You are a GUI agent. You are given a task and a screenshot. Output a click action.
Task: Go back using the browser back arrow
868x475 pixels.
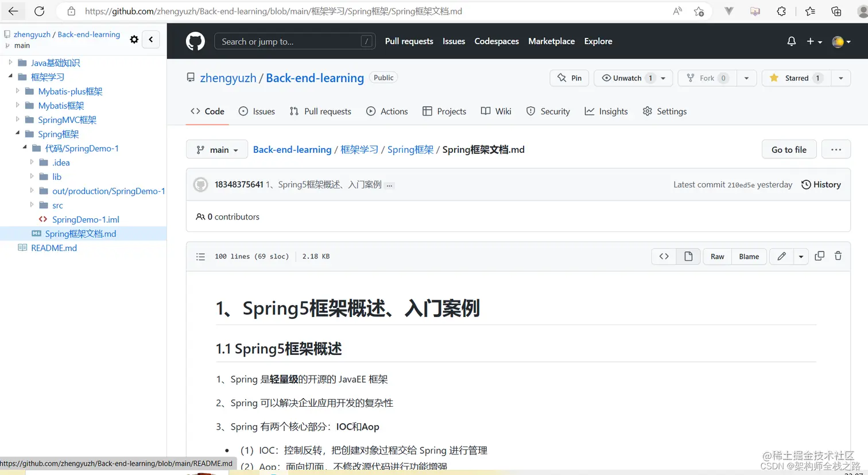point(13,11)
